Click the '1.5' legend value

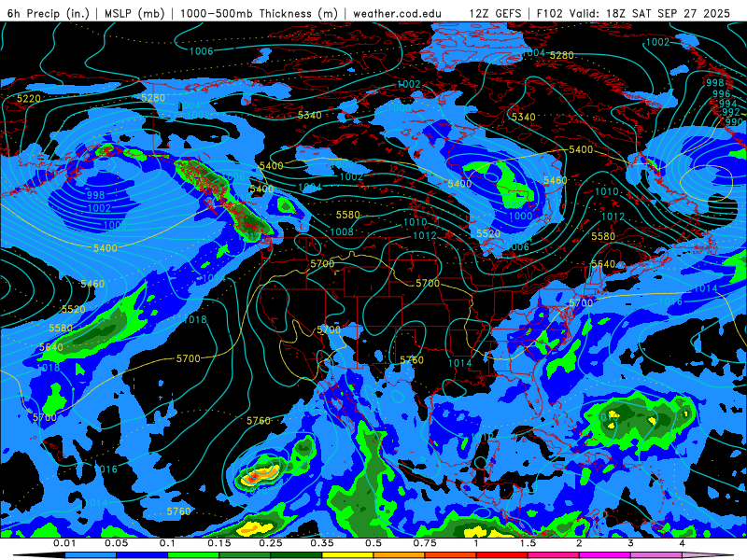pyautogui.click(x=528, y=543)
